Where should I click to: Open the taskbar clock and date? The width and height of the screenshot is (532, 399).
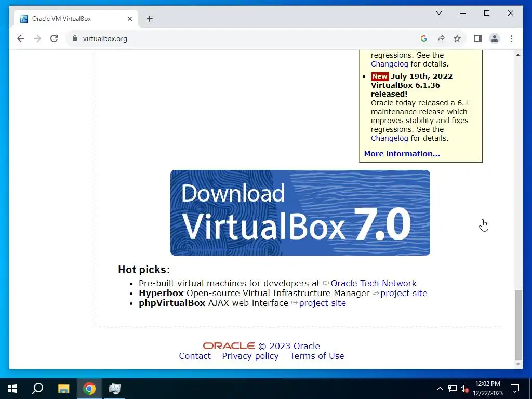(488, 389)
